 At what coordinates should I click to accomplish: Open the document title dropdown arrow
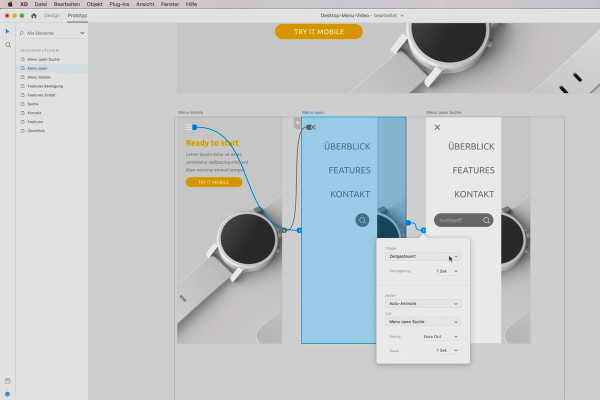tap(402, 16)
